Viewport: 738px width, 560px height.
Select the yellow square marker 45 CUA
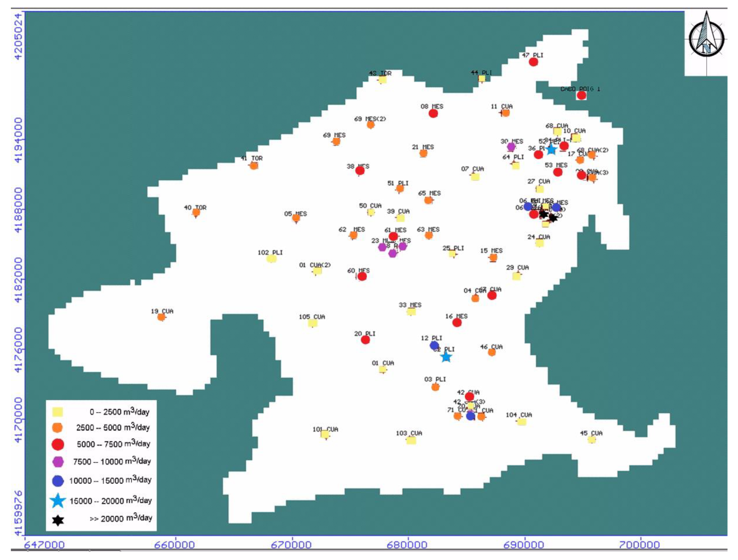click(592, 439)
